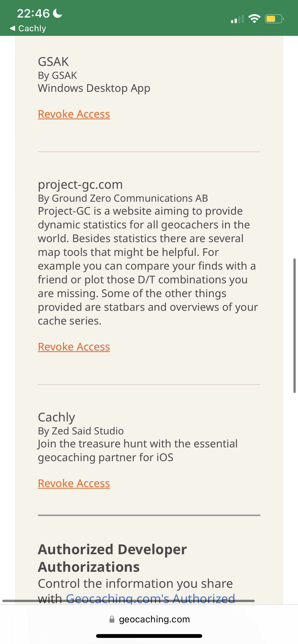Tap the Authorized Developer Authorizations heading
The height and width of the screenshot is (644, 298).
(112, 558)
